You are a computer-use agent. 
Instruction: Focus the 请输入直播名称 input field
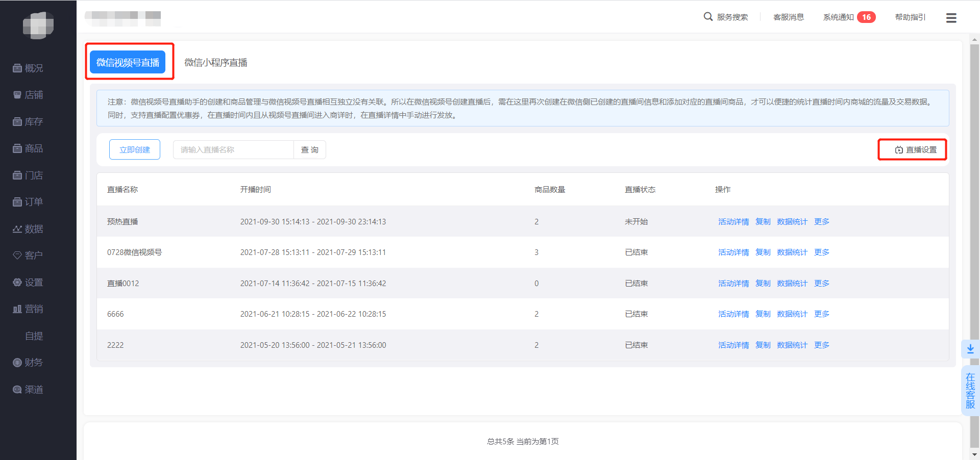233,149
